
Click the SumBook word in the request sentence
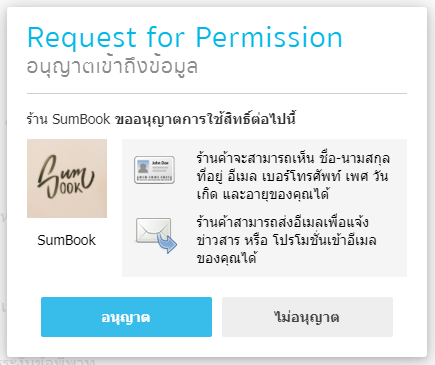(81, 119)
